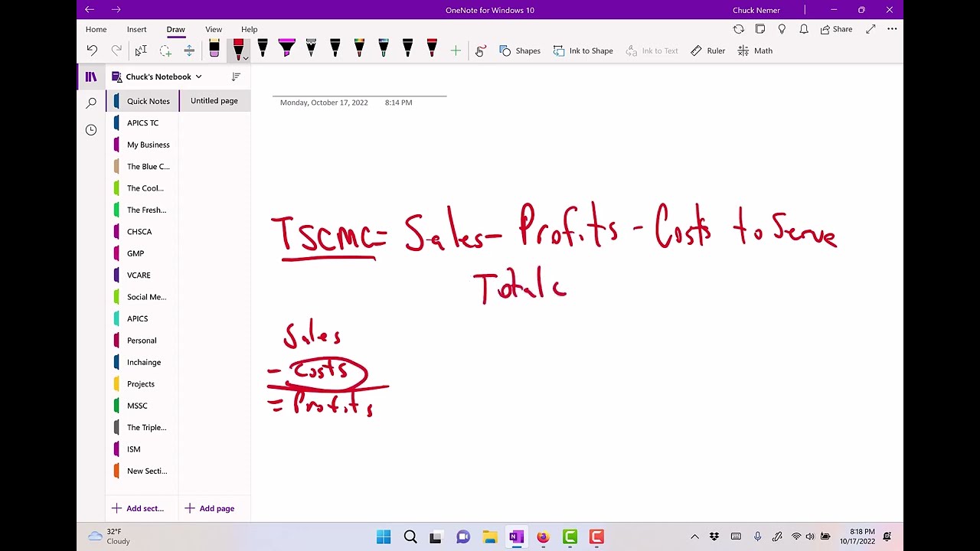This screenshot has width=980, height=551.
Task: Open the GMP section
Action: click(142, 253)
